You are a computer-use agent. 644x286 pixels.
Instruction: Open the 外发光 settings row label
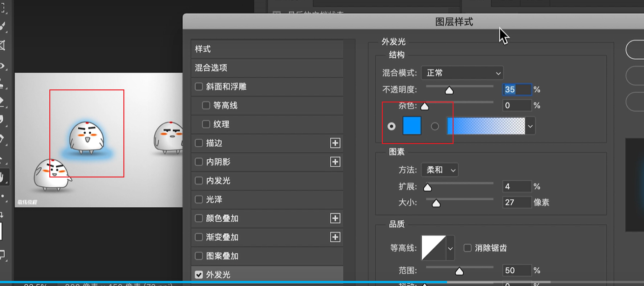click(218, 275)
